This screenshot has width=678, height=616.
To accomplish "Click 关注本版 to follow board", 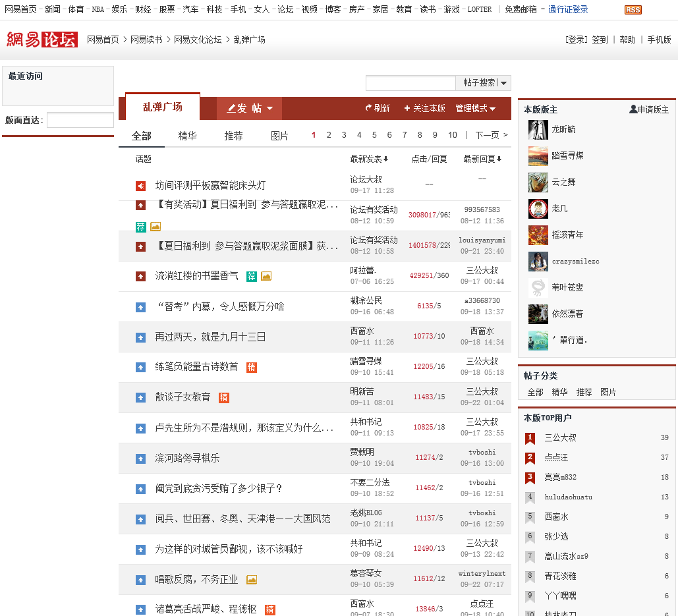I will click(x=424, y=108).
